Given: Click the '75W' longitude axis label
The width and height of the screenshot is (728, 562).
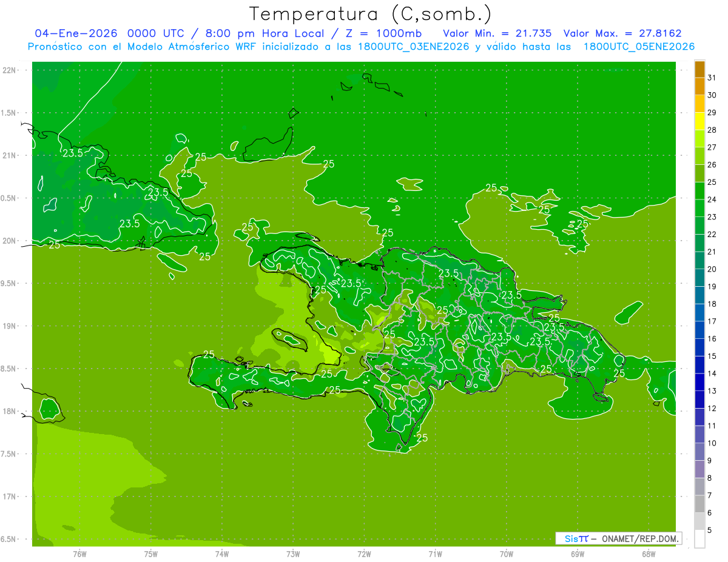Looking at the screenshot, I should 150,554.
